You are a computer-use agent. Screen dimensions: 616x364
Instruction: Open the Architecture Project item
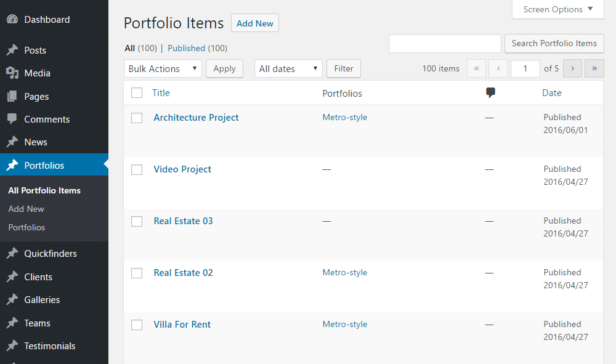pyautogui.click(x=196, y=117)
